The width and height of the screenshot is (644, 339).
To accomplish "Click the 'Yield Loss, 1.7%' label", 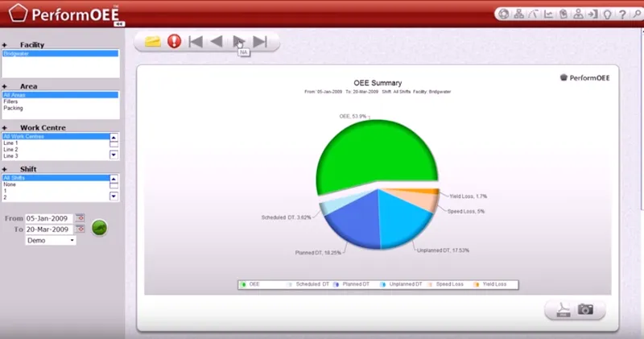I will tap(469, 196).
